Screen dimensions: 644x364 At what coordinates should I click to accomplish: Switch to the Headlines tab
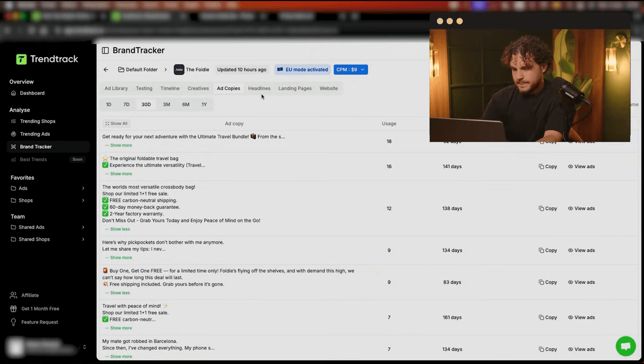pos(259,88)
